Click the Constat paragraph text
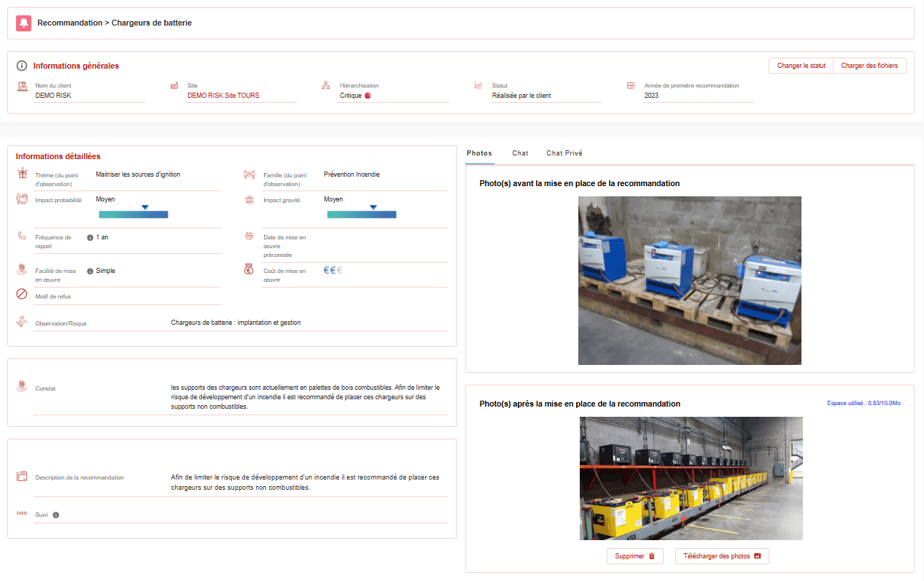Image resolution: width=924 pixels, height=581 pixels. coord(306,397)
